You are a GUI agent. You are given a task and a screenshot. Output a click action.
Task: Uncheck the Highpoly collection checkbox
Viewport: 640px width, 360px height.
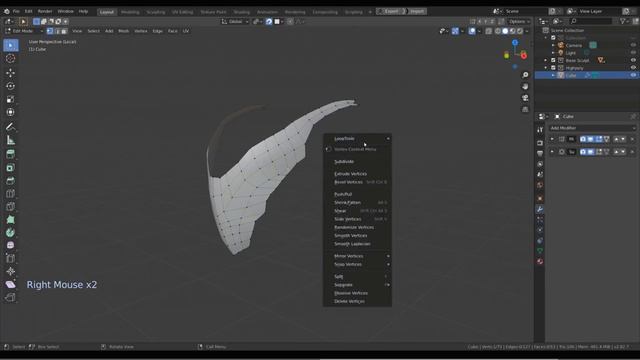click(x=553, y=68)
